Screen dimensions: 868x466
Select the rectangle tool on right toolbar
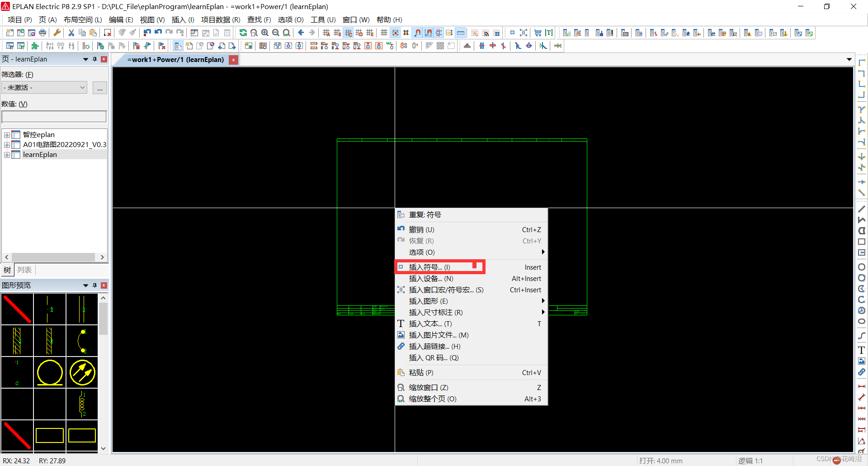point(862,242)
